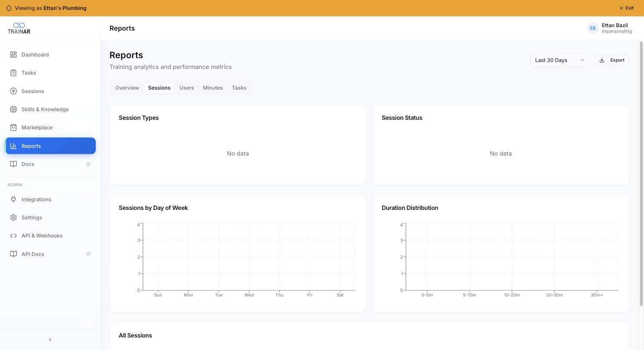This screenshot has width=644, height=350.
Task: Open Settings from the sidebar
Action: [50, 218]
